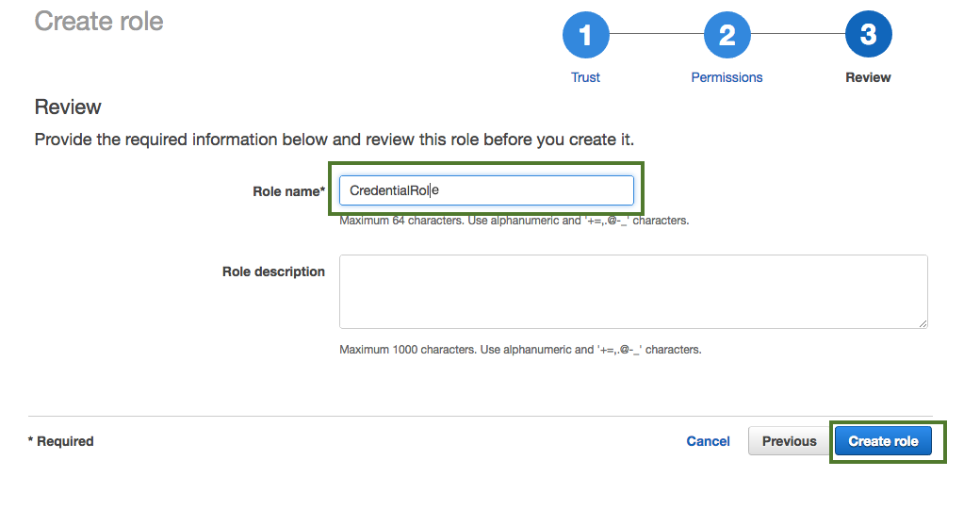Click the step 2 circle icon
Screen dimensions: 980x510
click(727, 36)
